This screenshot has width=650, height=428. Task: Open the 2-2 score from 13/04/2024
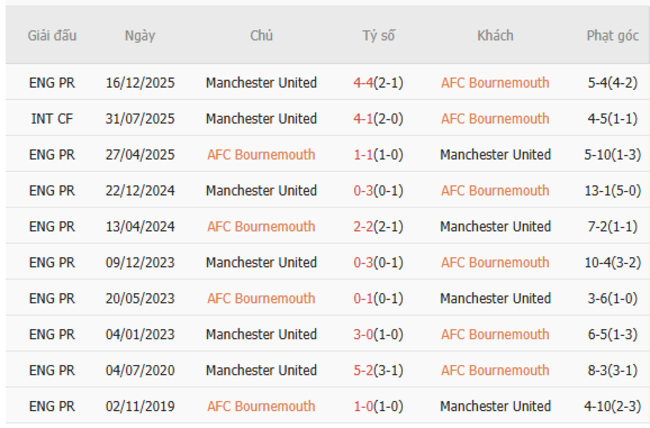tap(364, 227)
